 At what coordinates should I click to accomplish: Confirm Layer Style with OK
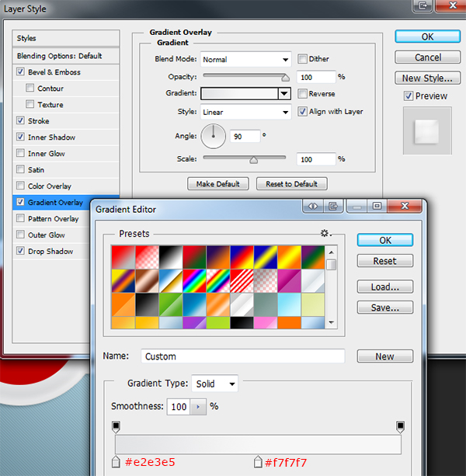click(427, 36)
